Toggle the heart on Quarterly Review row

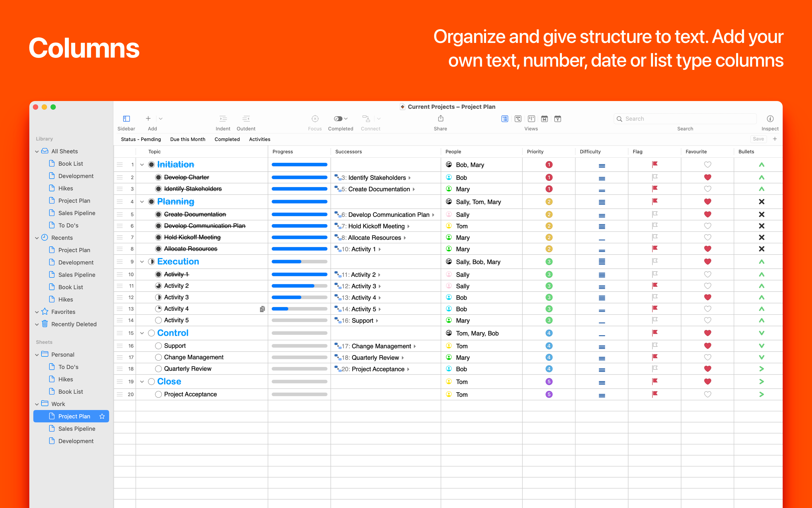(707, 369)
